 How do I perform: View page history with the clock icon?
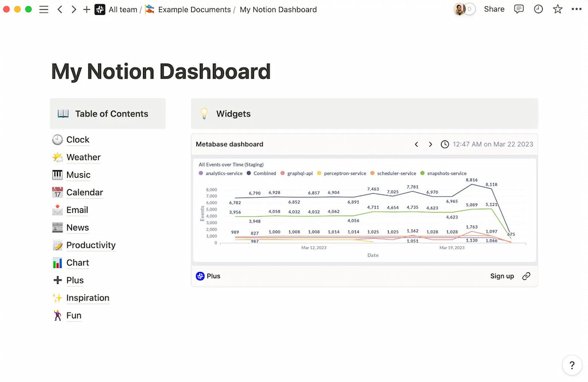(538, 9)
